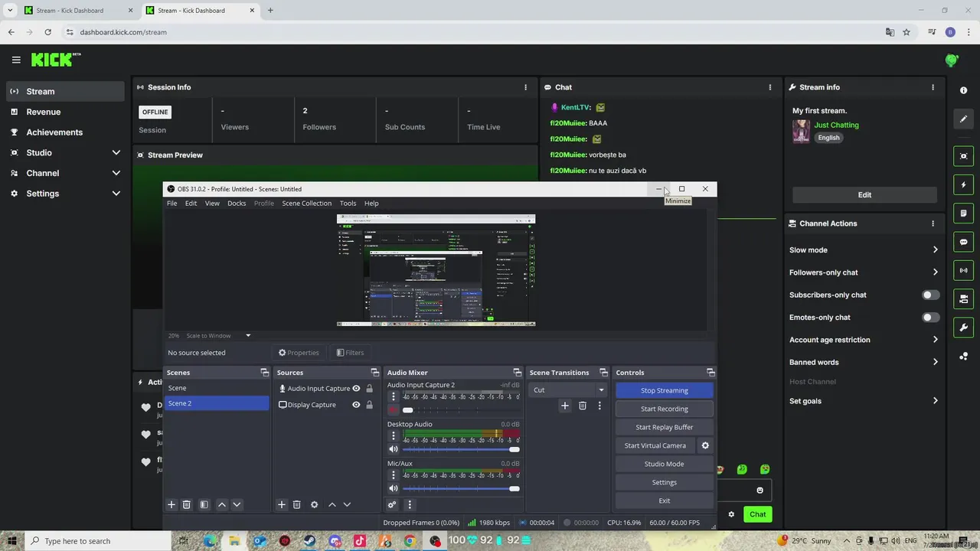Open scene filters icon in Scenes panel
The width and height of the screenshot is (980, 551).
[204, 504]
